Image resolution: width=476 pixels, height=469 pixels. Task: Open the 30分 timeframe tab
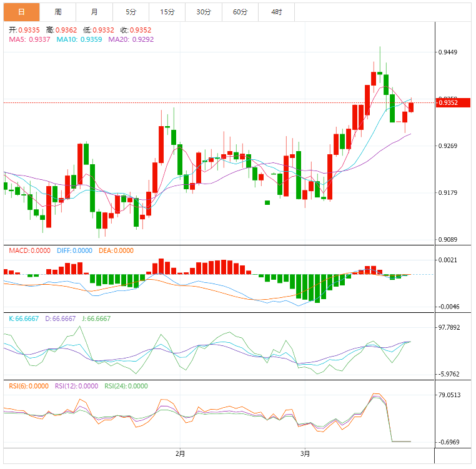point(204,12)
